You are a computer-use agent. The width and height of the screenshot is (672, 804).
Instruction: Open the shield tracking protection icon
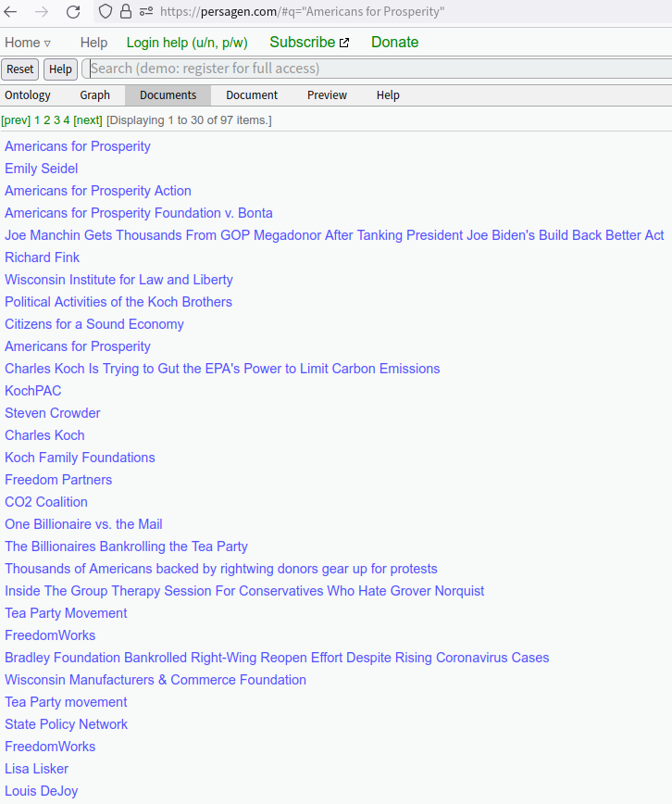point(106,11)
